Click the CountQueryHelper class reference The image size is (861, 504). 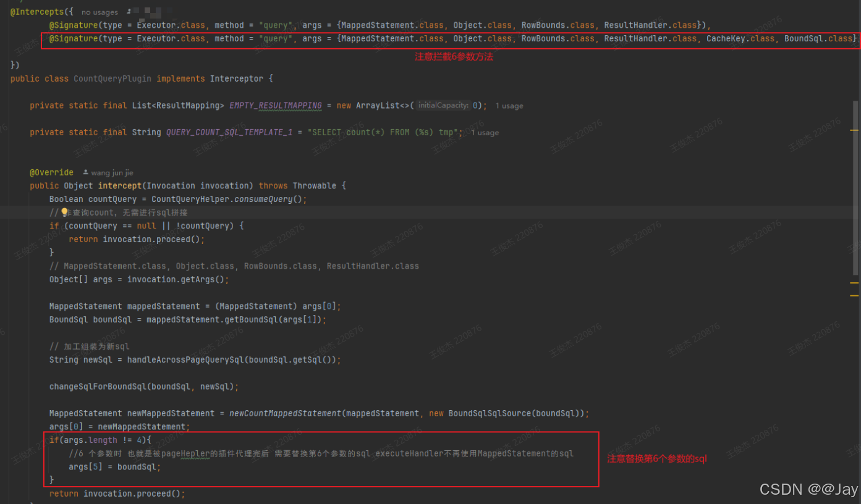tap(190, 199)
